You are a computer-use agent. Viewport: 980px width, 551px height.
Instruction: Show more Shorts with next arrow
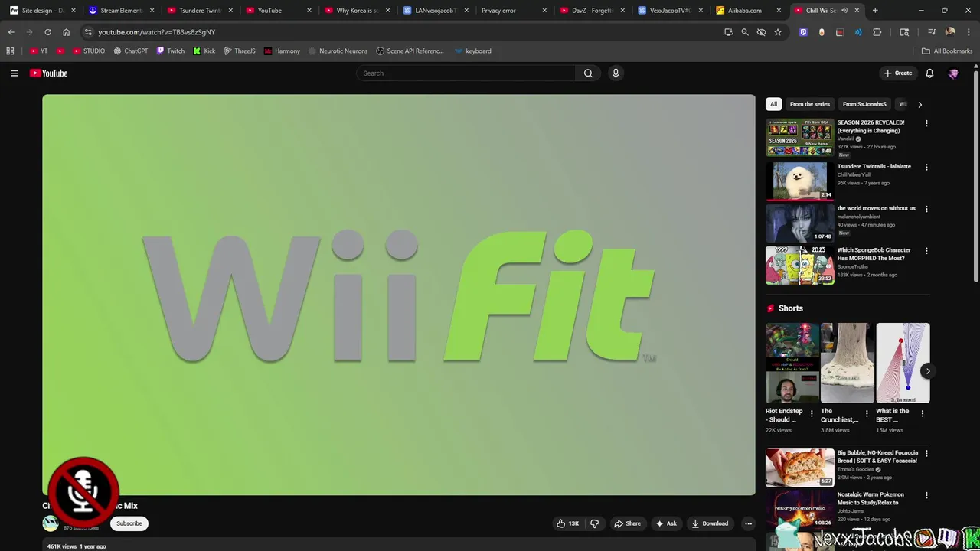pyautogui.click(x=927, y=371)
